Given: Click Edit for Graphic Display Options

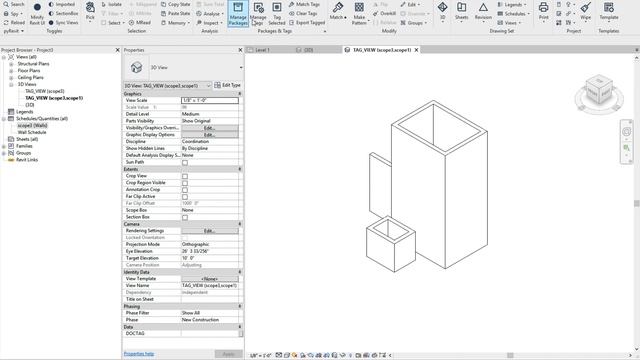Looking at the screenshot, I should (x=210, y=135).
